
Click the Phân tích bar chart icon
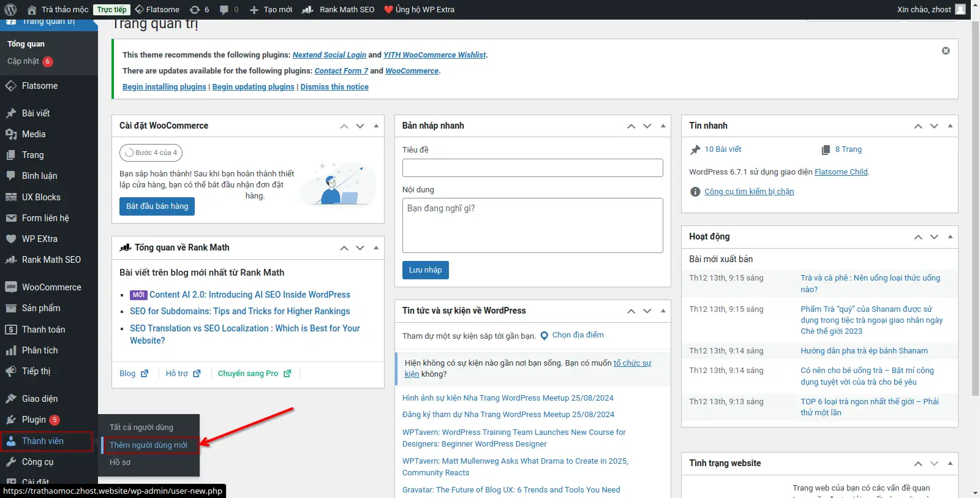11,350
